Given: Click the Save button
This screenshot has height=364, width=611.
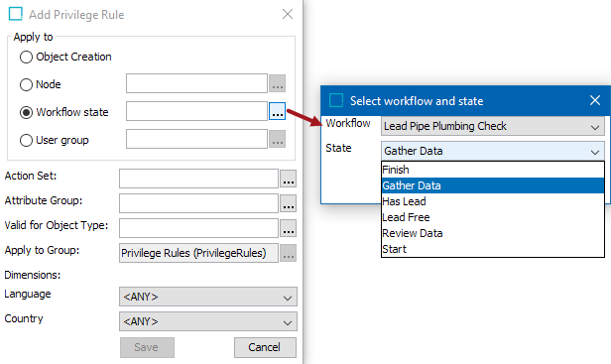Looking at the screenshot, I should [x=147, y=347].
